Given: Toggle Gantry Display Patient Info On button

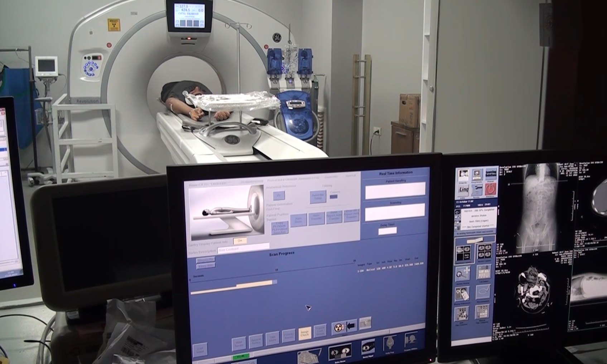Looking at the screenshot, I should [240, 241].
